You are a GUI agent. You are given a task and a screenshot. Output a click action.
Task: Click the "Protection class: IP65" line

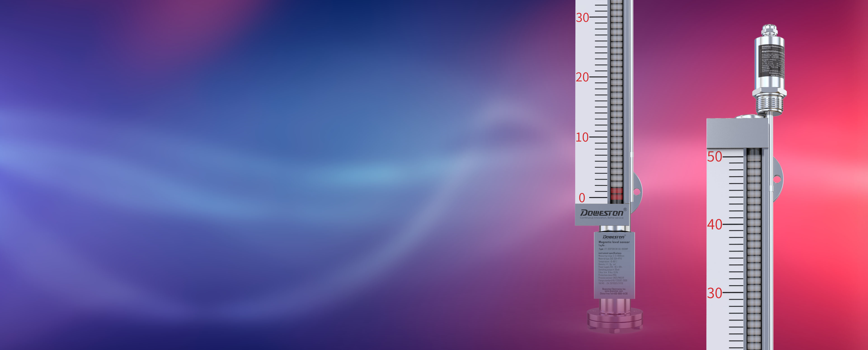pyautogui.click(x=607, y=275)
